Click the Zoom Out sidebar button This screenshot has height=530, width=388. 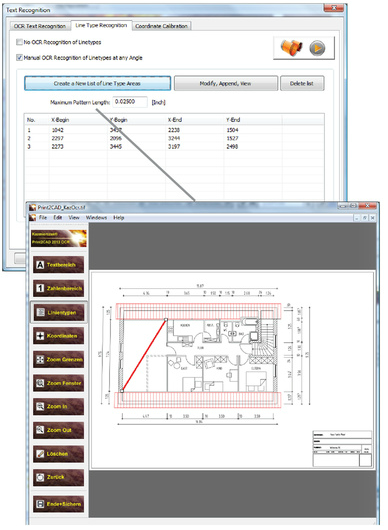click(58, 430)
